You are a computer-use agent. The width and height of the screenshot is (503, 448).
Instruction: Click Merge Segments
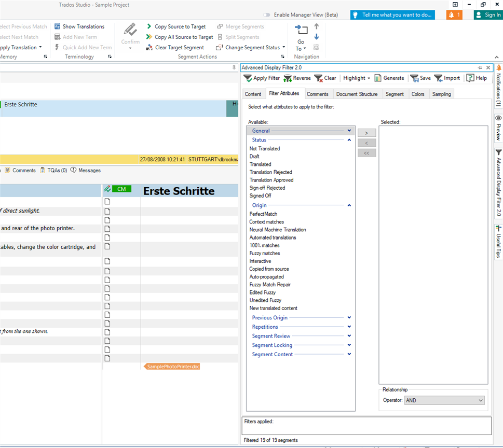(x=240, y=26)
